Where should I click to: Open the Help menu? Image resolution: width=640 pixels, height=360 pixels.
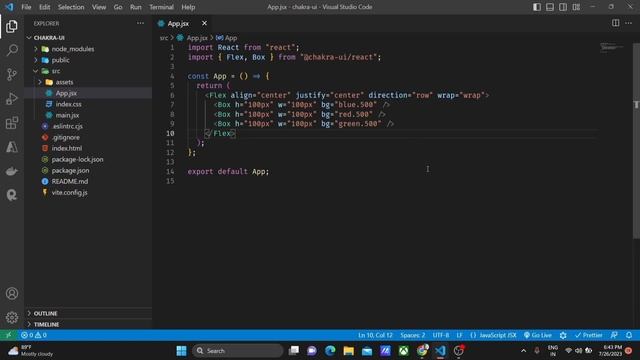188,7
